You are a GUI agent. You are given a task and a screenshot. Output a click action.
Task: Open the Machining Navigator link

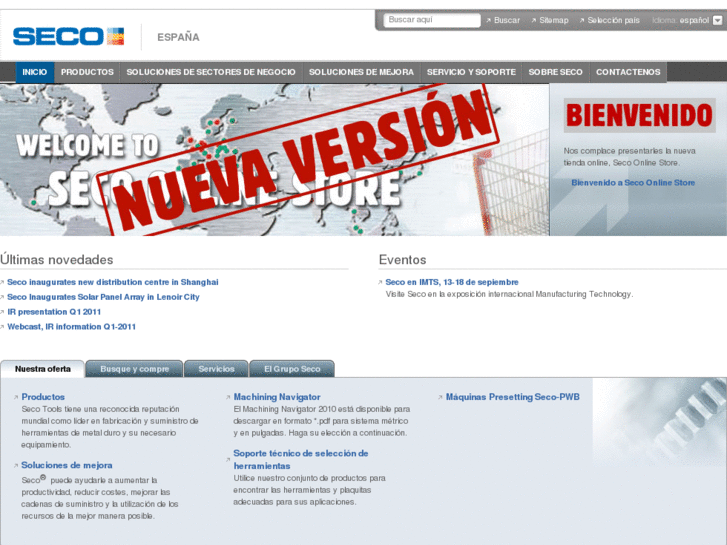click(277, 397)
